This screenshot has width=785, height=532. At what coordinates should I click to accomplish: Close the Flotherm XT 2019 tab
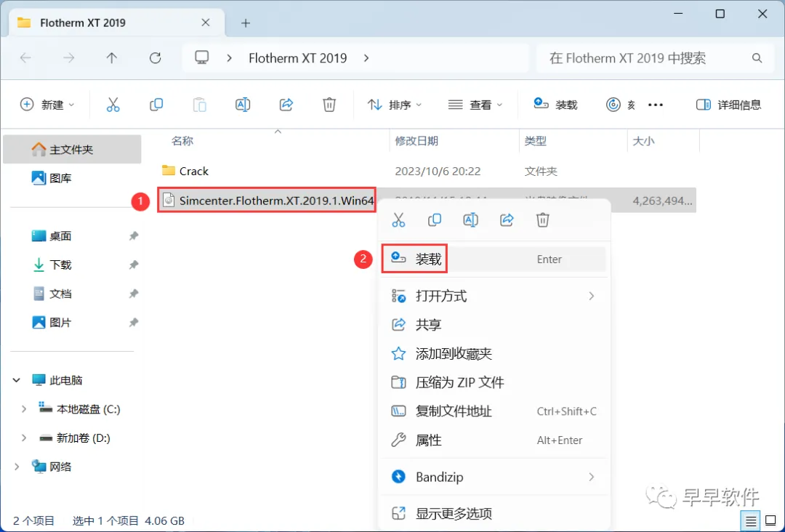point(205,23)
